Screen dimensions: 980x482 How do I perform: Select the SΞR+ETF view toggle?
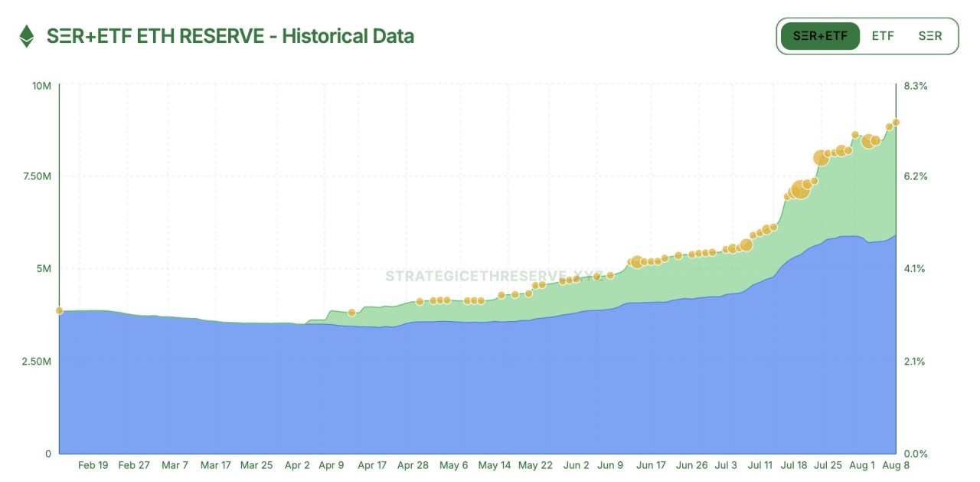coord(820,36)
